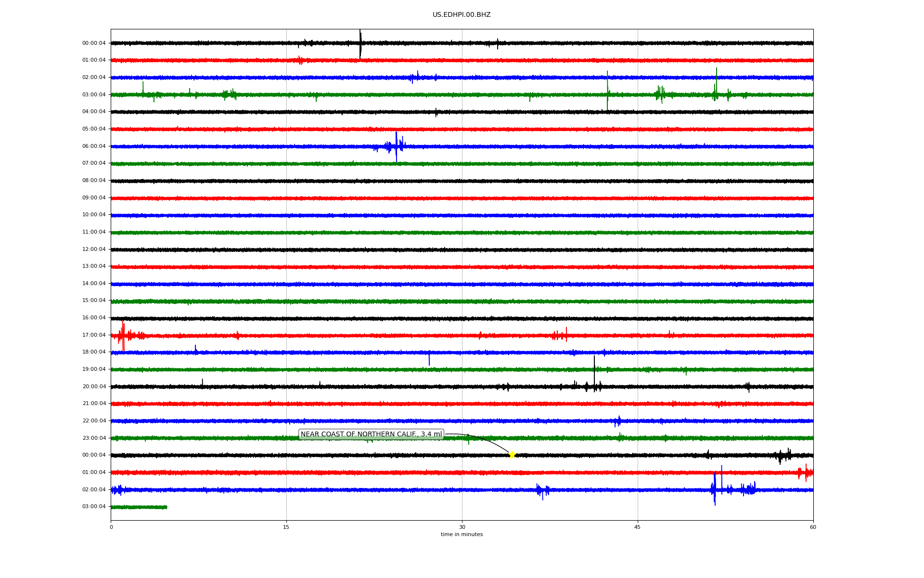Click the x-axis tick label 45
924x578 pixels.
[638, 527]
